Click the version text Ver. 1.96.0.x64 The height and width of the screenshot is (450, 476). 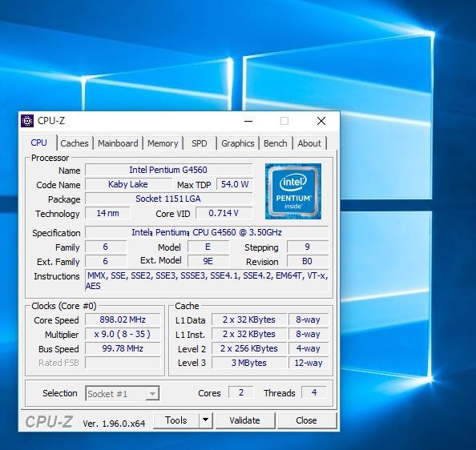click(x=114, y=424)
